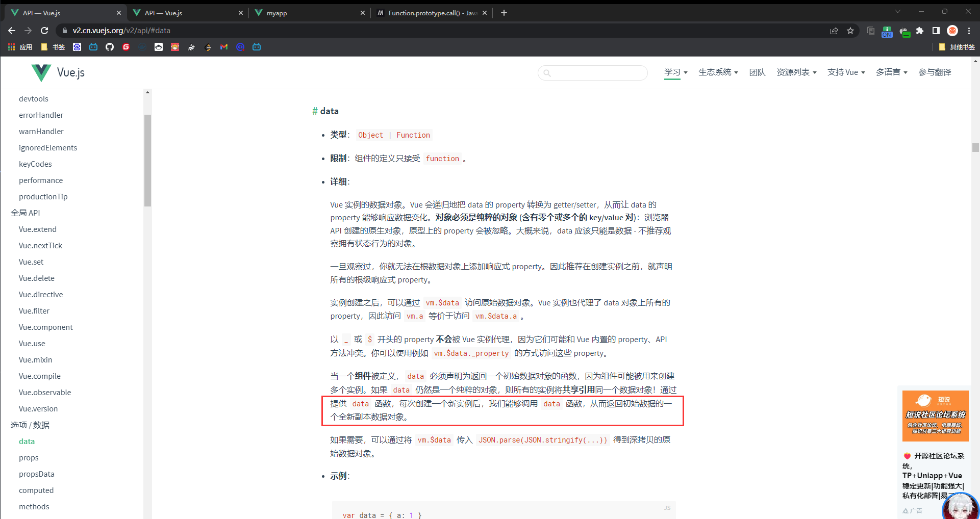Bookmark this page with the star icon
Image resolution: width=980 pixels, height=519 pixels.
(850, 31)
